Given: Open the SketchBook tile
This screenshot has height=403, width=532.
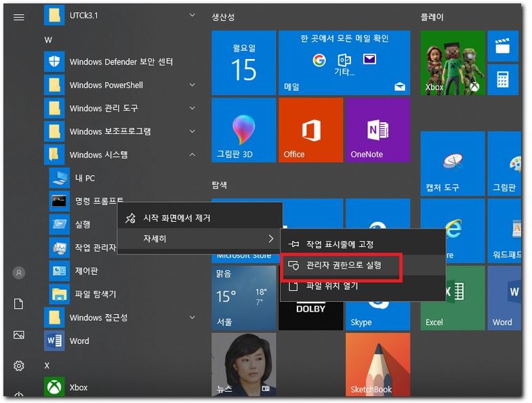Looking at the screenshot, I should (378, 364).
